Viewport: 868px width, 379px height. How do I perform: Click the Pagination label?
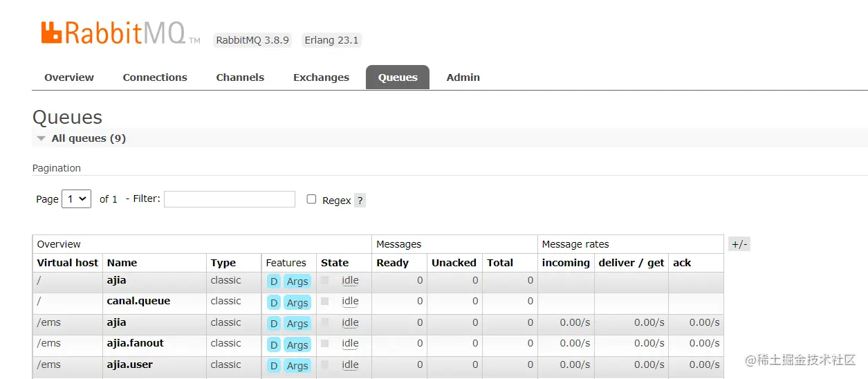(57, 168)
